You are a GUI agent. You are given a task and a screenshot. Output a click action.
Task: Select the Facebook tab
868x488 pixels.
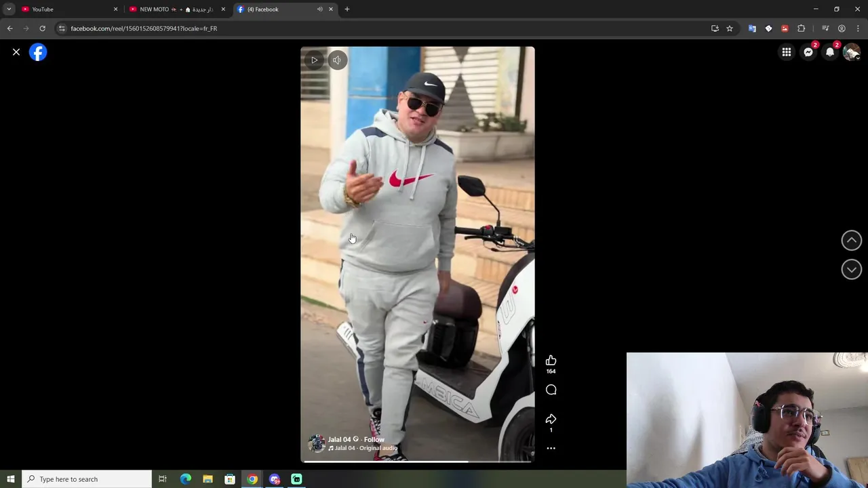point(285,9)
